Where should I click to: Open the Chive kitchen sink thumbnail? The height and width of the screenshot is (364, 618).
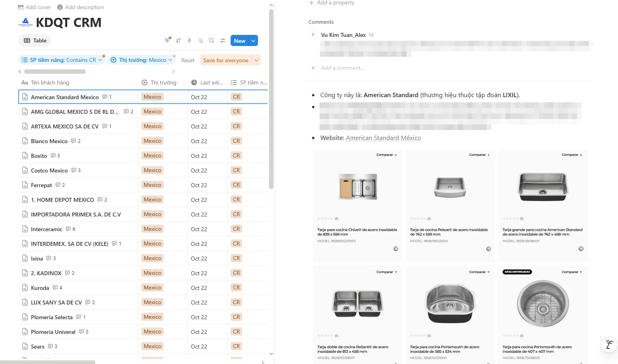click(x=358, y=186)
